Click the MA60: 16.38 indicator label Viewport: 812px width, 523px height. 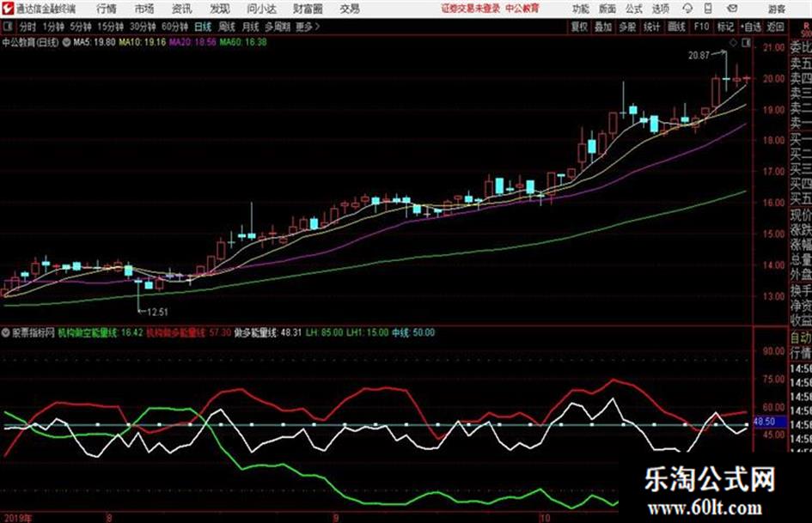click(x=243, y=42)
